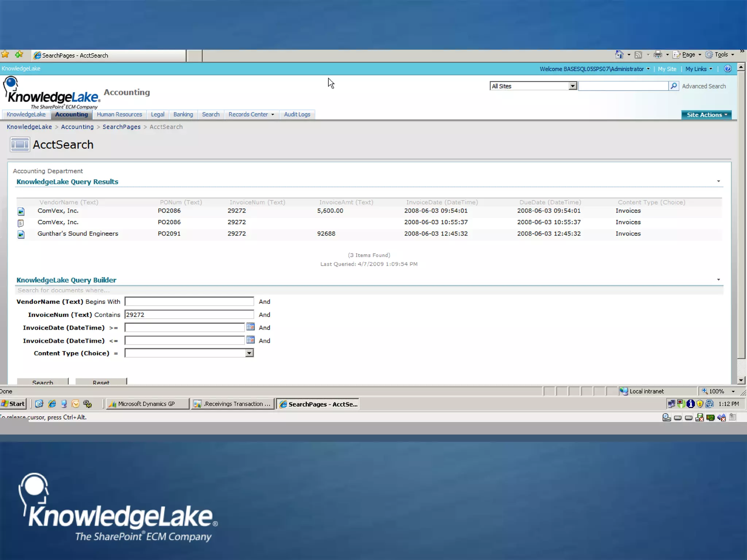Viewport: 747px width, 560px height.
Task: Click the Add to Favorites star icon
Action: click(19, 55)
